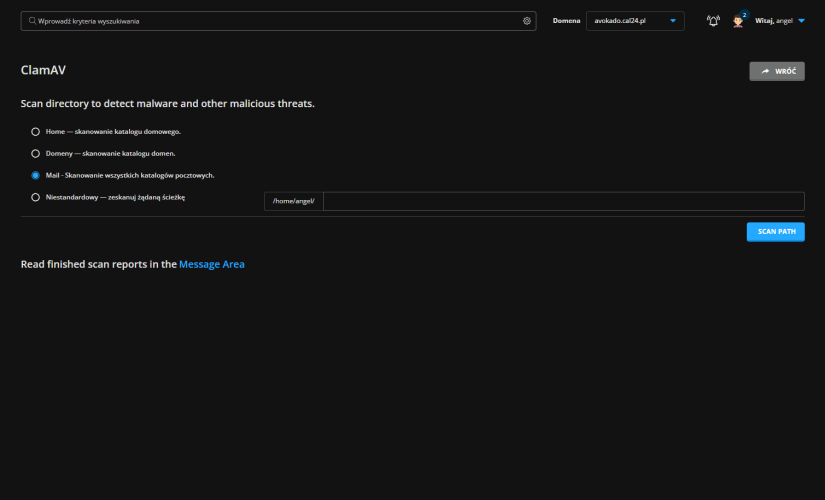Select the Home scan radio option
This screenshot has height=500, width=825.
point(35,132)
